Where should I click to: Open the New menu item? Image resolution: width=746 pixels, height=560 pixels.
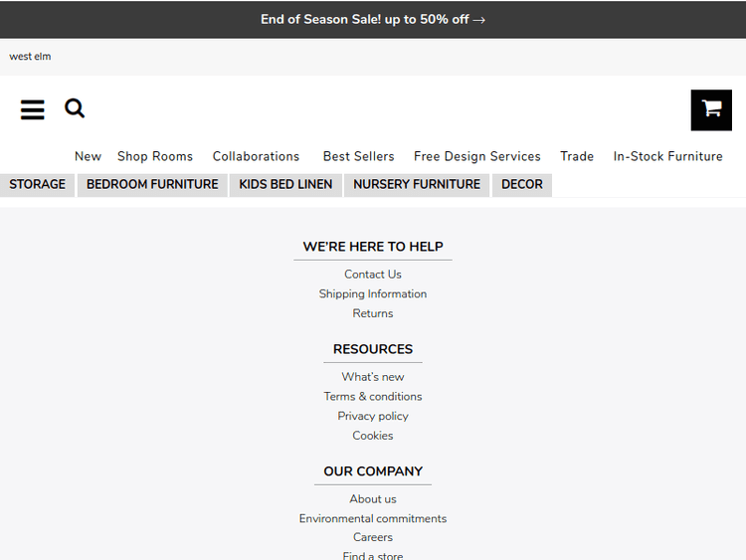(x=88, y=156)
